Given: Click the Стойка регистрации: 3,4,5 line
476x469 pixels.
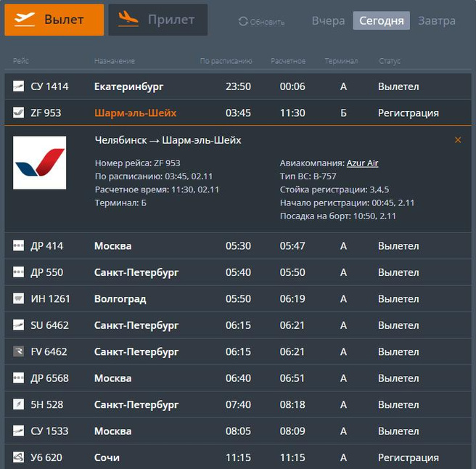Looking at the screenshot, I should point(335,189).
